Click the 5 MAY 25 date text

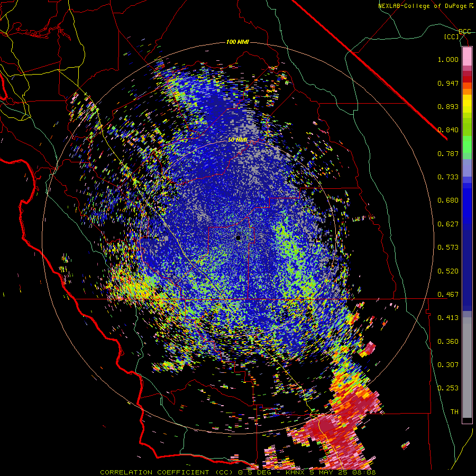click(x=329, y=472)
